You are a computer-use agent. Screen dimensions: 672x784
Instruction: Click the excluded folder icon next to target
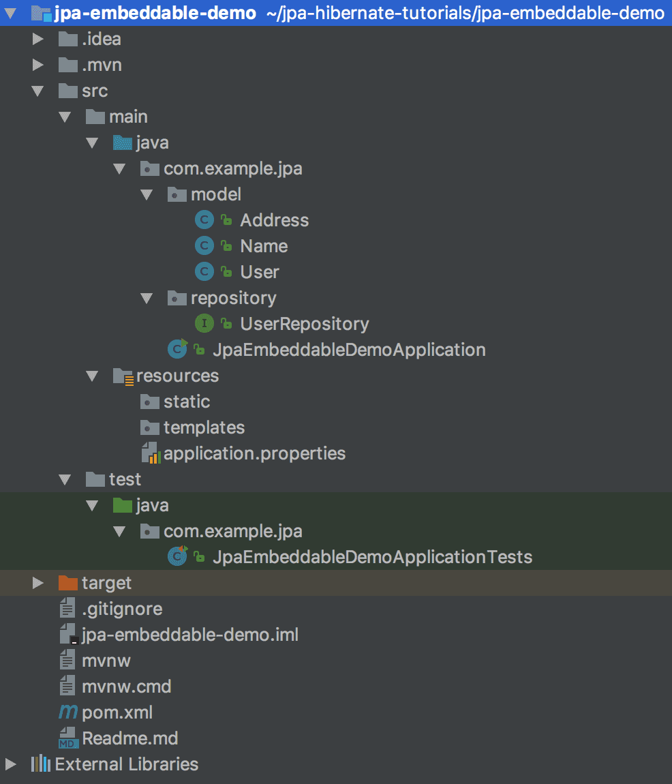[x=67, y=582]
